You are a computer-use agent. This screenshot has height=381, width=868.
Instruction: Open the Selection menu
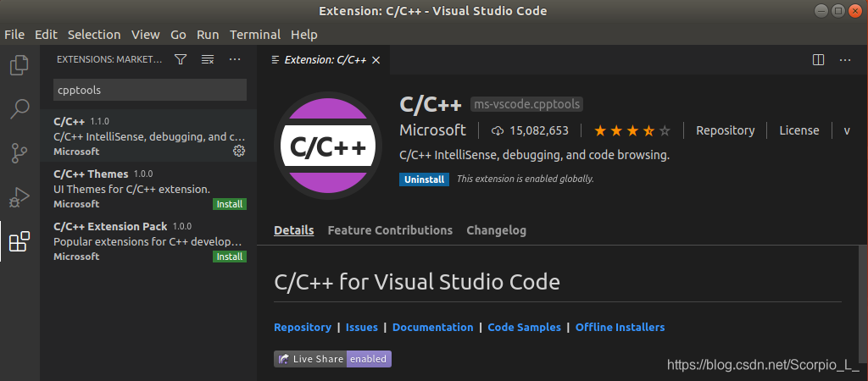(x=94, y=34)
